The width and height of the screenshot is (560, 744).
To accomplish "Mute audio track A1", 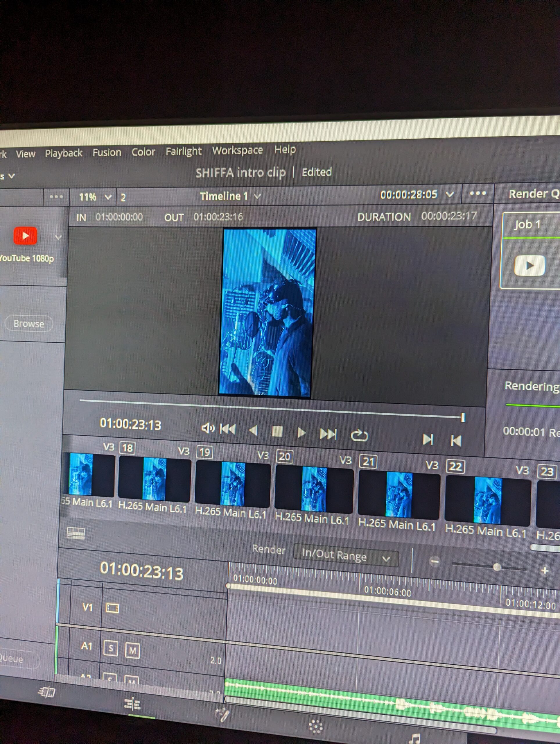I will pyautogui.click(x=132, y=650).
